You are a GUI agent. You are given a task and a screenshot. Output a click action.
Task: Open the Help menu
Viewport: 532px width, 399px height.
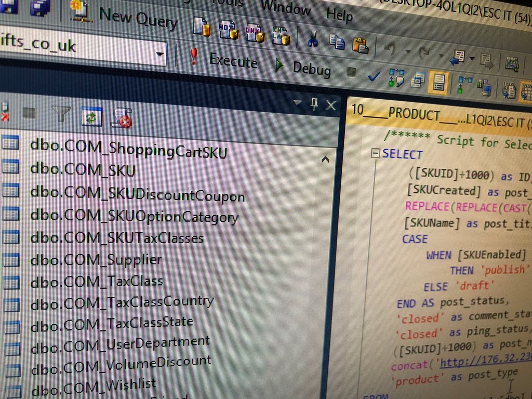coord(339,15)
